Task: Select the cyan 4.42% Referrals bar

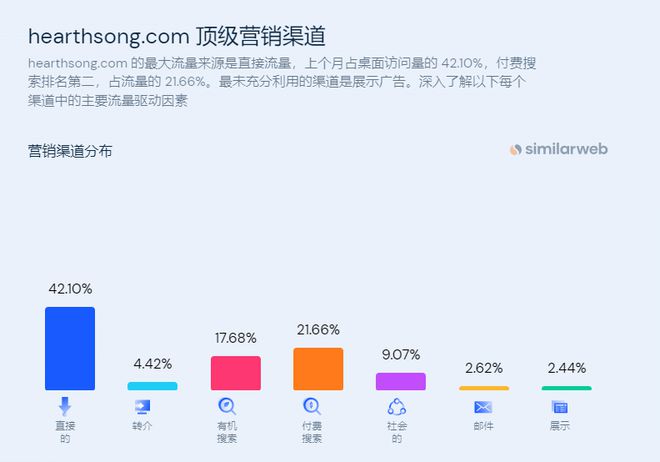Action: click(152, 386)
